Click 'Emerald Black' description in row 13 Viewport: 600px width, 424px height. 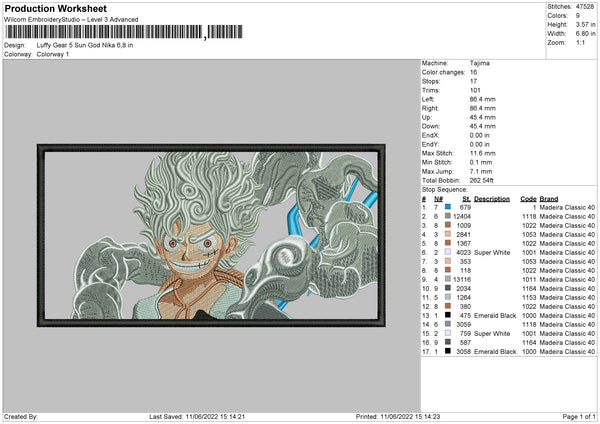pyautogui.click(x=495, y=315)
